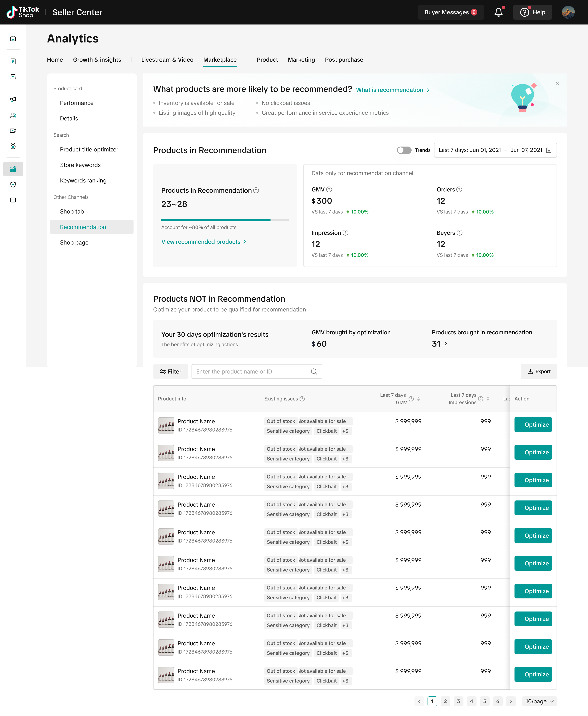
Task: Switch to the Product tab
Action: click(x=267, y=60)
